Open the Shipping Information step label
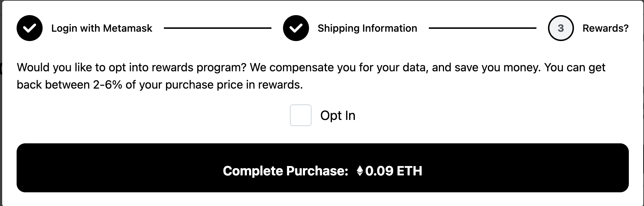Screen dimensions: 644x206 (367, 28)
